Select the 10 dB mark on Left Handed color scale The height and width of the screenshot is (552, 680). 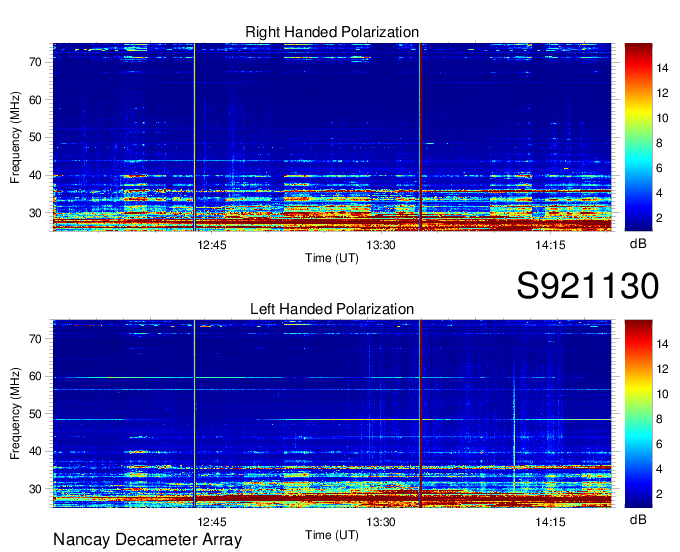pyautogui.click(x=662, y=395)
